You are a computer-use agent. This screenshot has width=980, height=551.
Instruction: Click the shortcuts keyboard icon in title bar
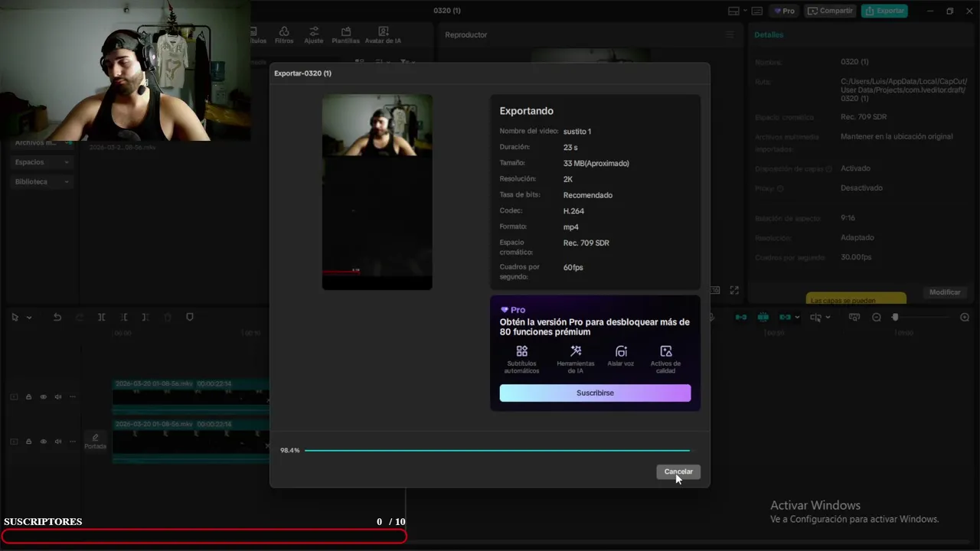(x=757, y=11)
